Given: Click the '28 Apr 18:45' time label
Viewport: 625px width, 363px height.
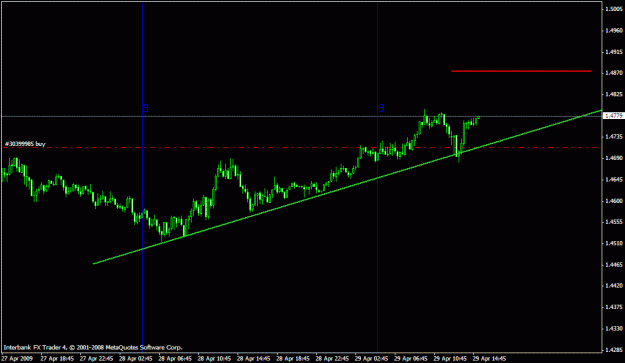Looking at the screenshot, I should point(293,359).
